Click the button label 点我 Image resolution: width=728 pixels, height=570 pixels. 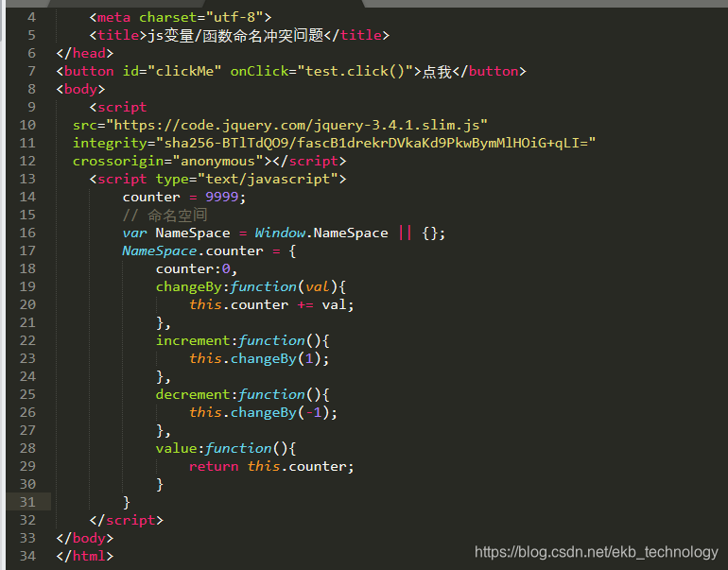click(437, 72)
